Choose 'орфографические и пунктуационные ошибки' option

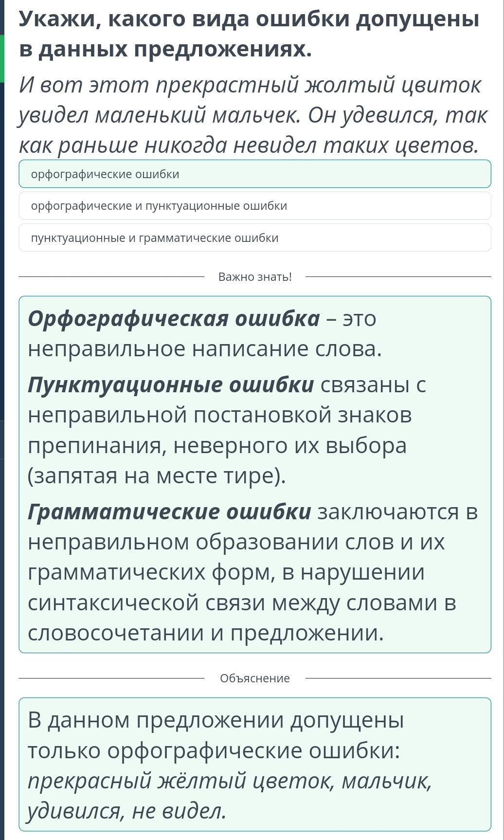coord(255,206)
